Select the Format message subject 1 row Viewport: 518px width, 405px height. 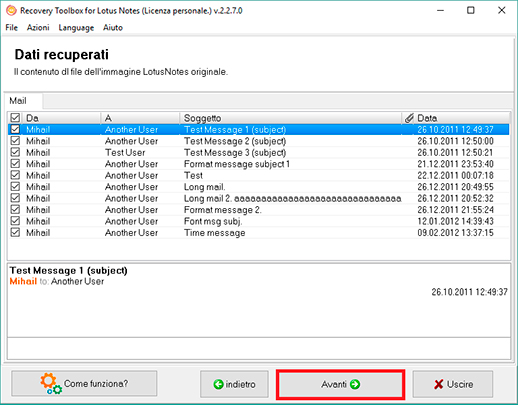pos(258,164)
